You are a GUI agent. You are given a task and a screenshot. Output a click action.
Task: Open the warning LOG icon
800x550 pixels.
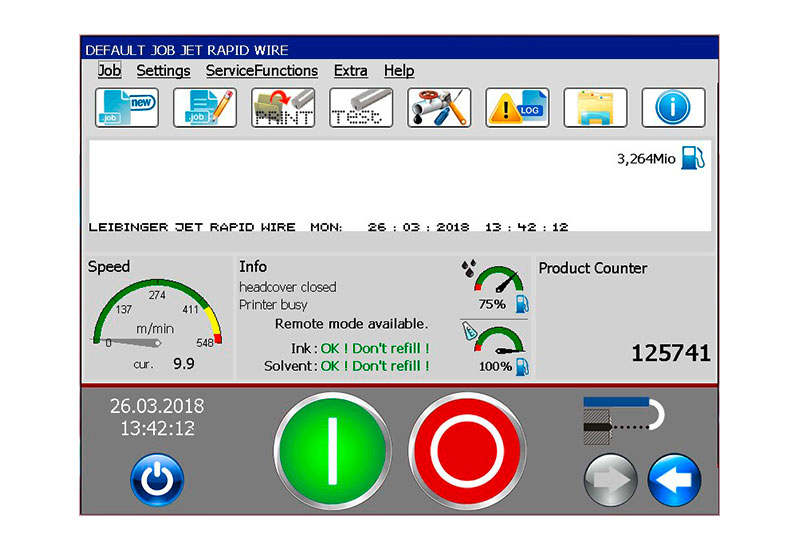tap(517, 108)
